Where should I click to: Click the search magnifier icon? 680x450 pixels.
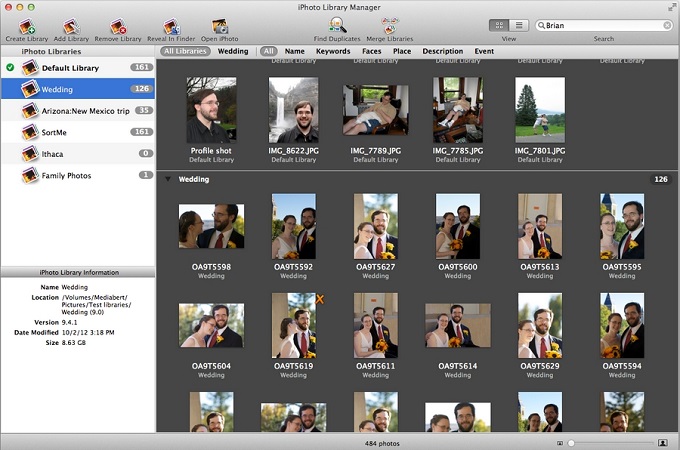tap(541, 26)
